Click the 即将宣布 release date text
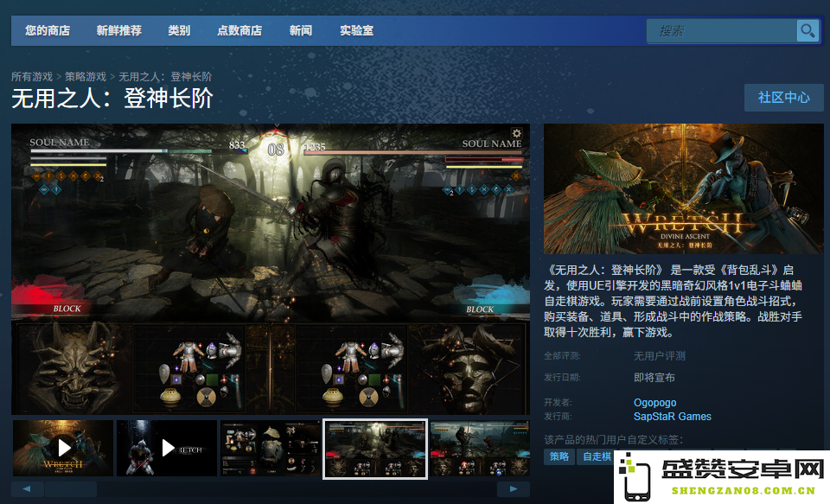 tap(654, 378)
